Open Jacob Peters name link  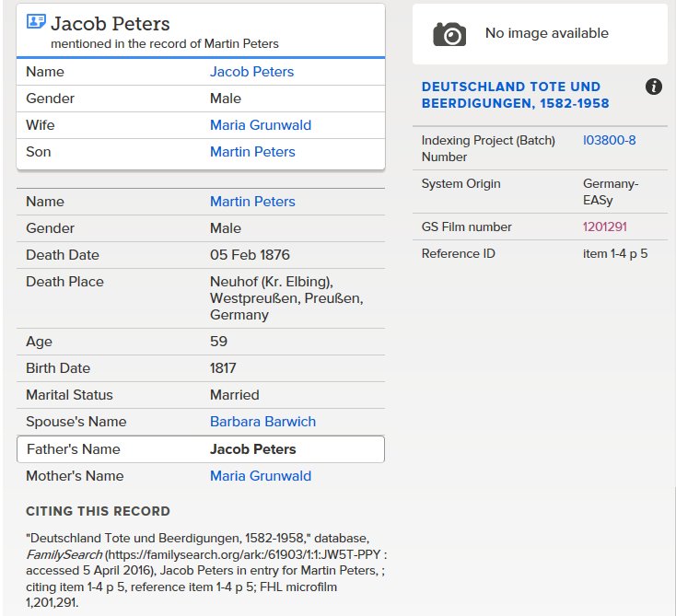pos(251,72)
